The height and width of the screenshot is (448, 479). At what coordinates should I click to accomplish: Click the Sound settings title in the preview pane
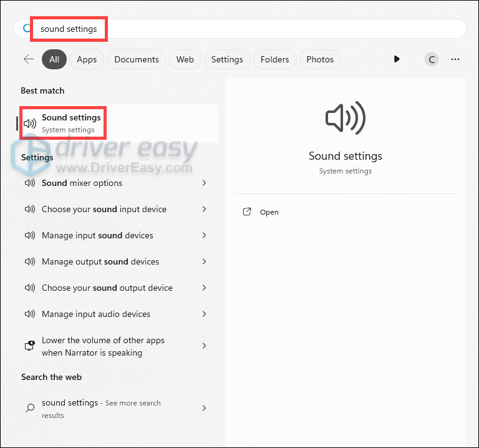coord(346,156)
